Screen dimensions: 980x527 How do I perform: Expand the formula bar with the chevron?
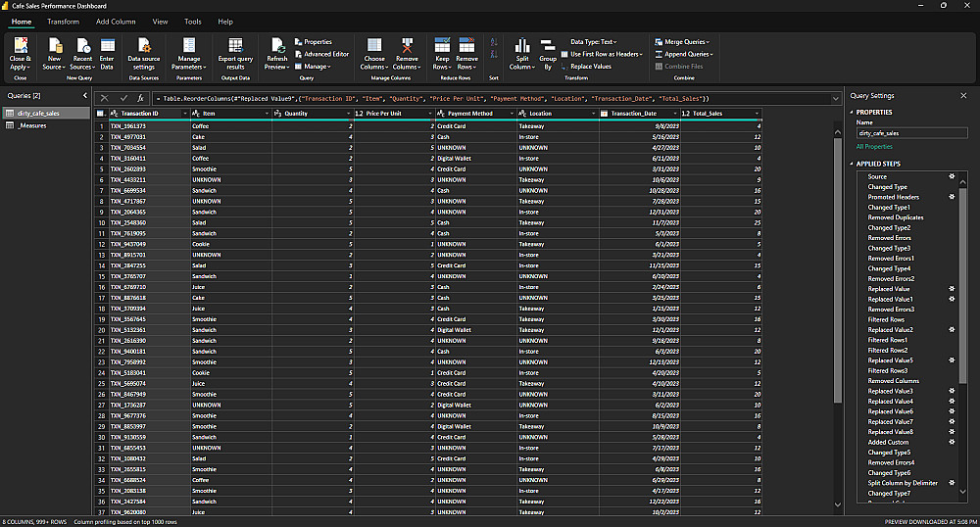click(834, 98)
